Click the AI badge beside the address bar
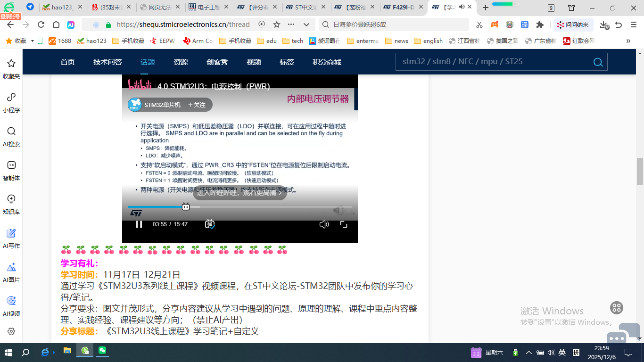The image size is (644, 362). [x=71, y=25]
